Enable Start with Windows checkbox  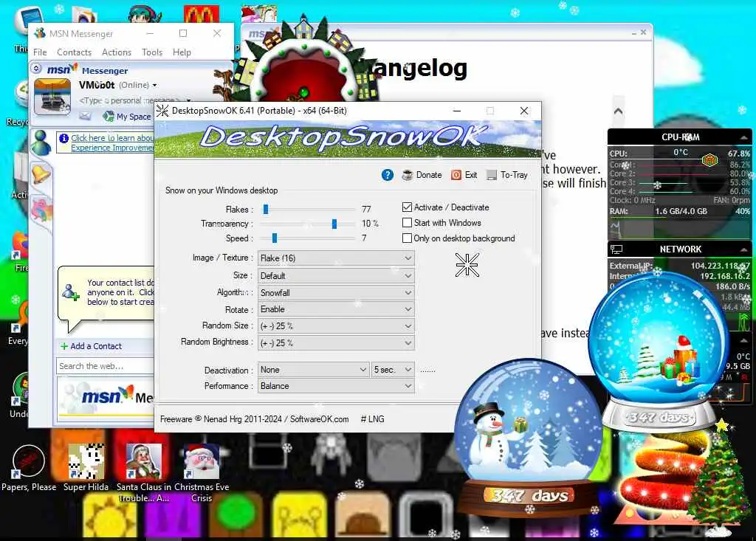[407, 223]
